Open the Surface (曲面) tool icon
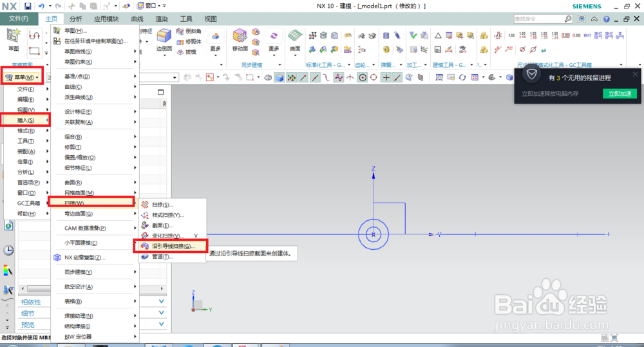The width and height of the screenshot is (644, 347). pos(295,35)
